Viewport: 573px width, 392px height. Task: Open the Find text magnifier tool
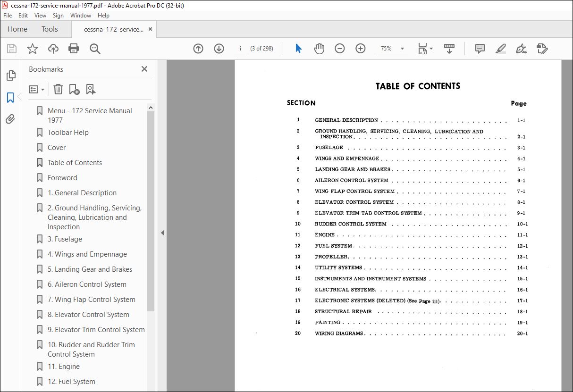95,49
